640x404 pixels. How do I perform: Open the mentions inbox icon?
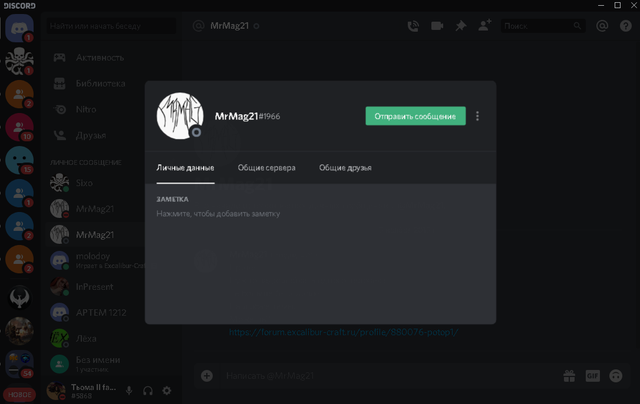click(x=602, y=26)
